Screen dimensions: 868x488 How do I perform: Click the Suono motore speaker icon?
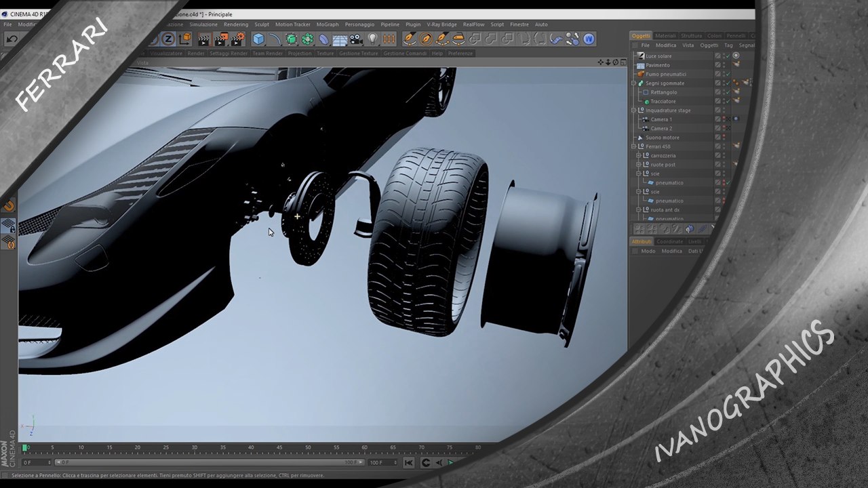pos(640,138)
